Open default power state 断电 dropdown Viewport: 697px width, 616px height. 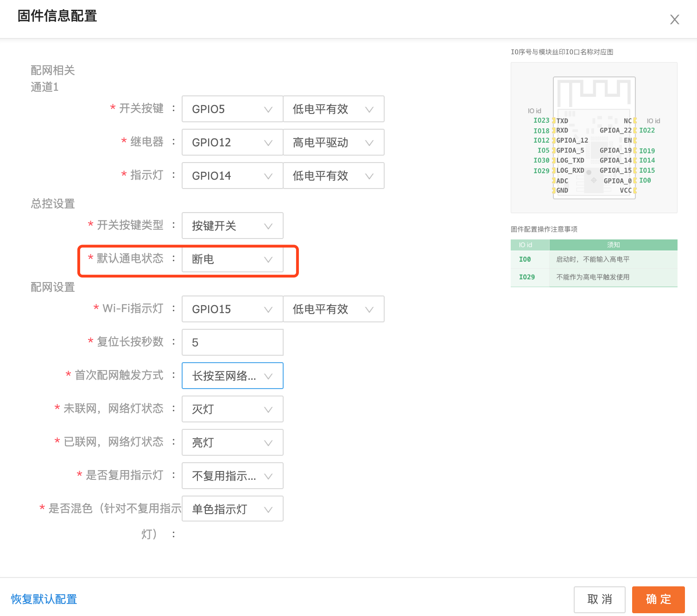232,259
